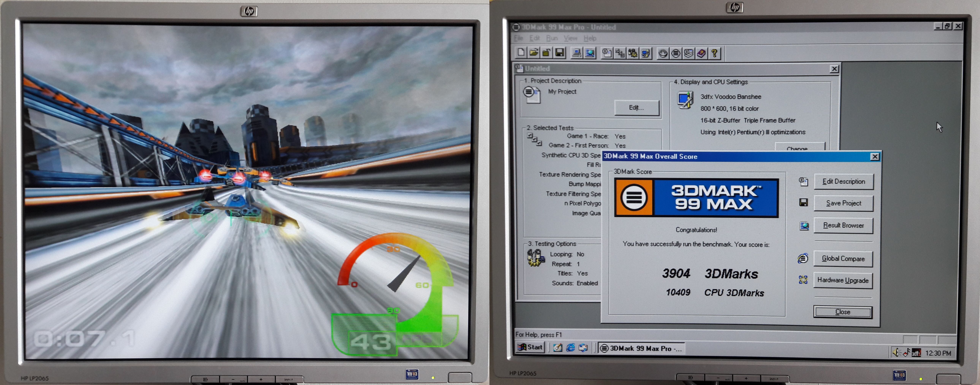
Task: Click the 'Sounds: Enabled' option text
Action: coord(575,283)
